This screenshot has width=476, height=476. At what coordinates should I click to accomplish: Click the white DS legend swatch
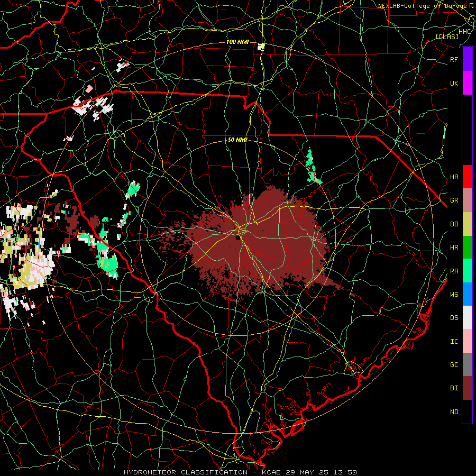click(x=467, y=317)
